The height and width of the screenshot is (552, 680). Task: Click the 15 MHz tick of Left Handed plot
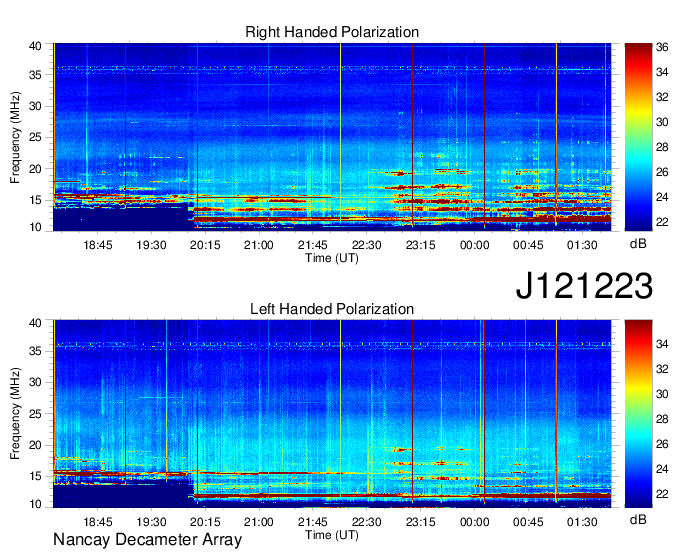[x=35, y=477]
